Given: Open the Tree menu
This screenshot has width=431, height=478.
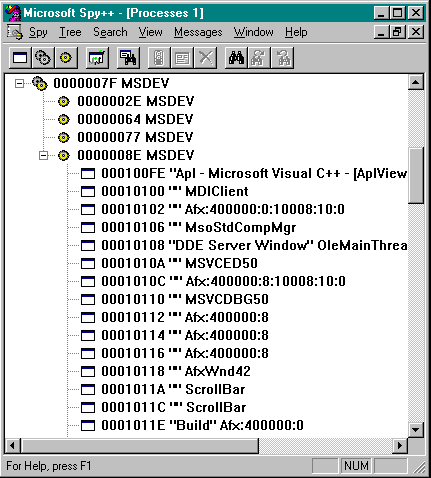Looking at the screenshot, I should [70, 32].
